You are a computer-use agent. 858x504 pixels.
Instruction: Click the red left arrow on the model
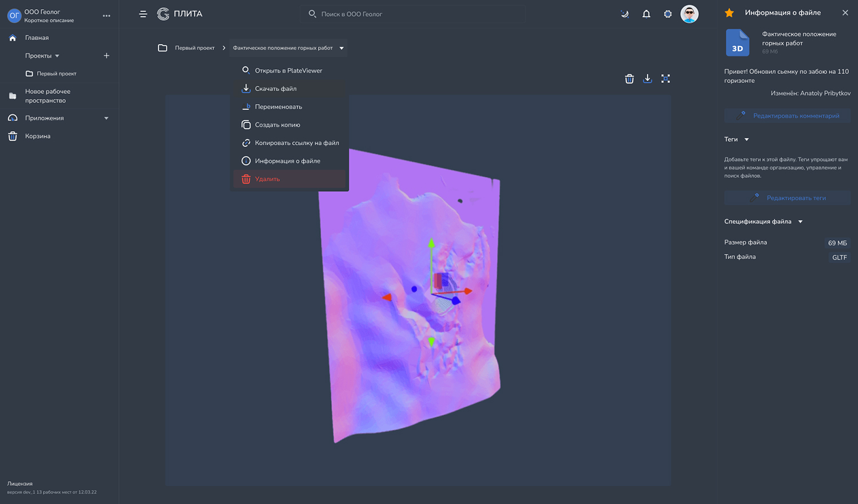click(387, 297)
